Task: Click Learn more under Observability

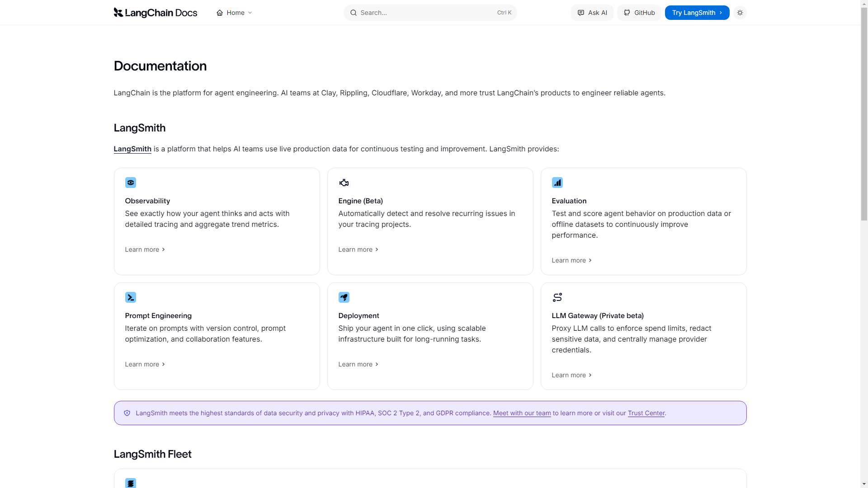Action: pos(145,249)
